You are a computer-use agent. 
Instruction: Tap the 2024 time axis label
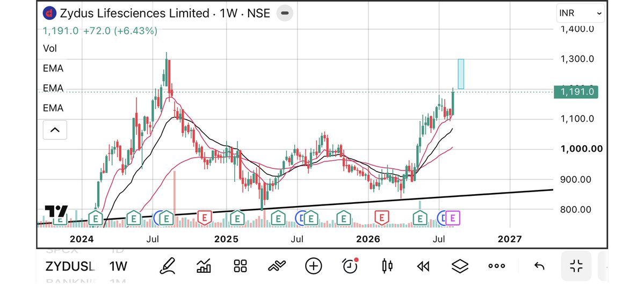coord(82,239)
